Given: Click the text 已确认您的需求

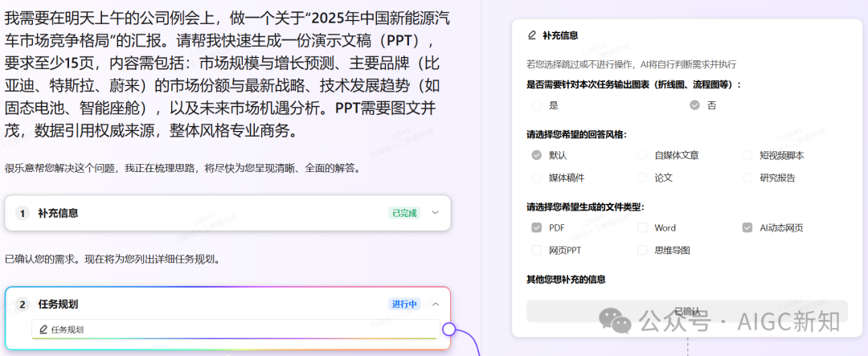Looking at the screenshot, I should click(113, 259).
